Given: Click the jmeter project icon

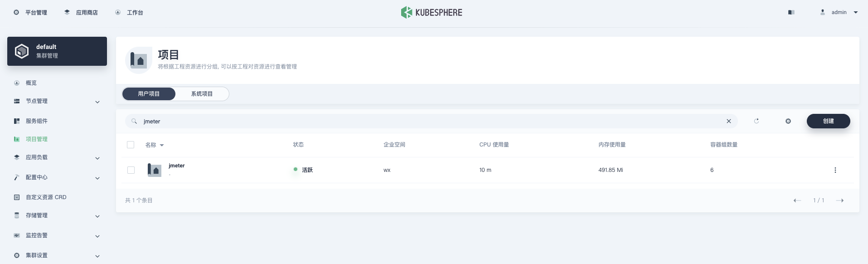Looking at the screenshot, I should [x=155, y=170].
